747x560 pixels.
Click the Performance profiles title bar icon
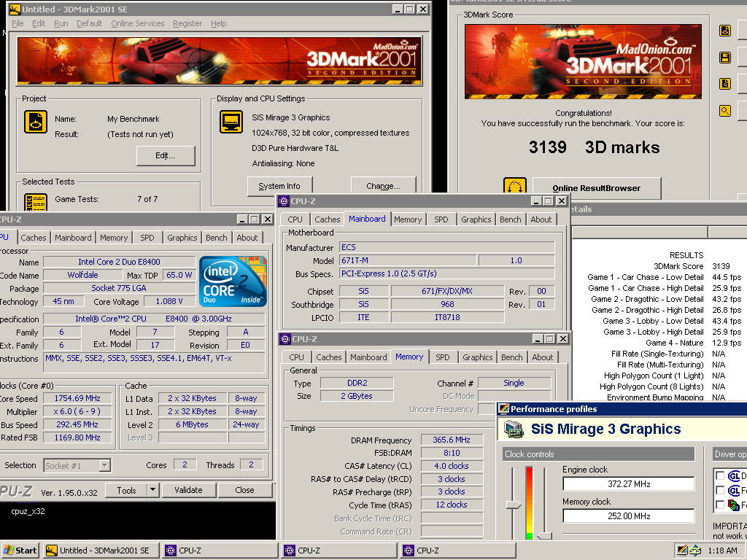pos(503,409)
